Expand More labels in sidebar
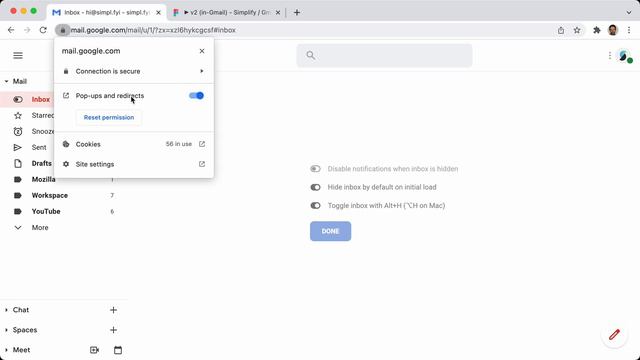 pos(40,227)
